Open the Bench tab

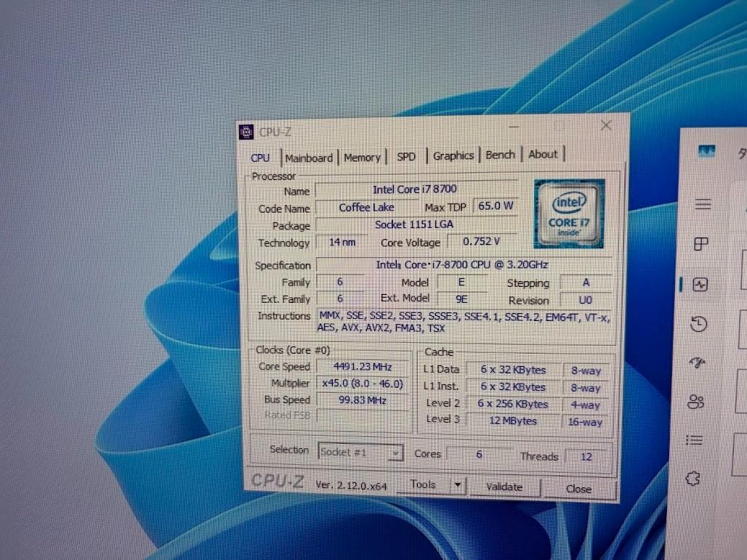click(x=500, y=155)
